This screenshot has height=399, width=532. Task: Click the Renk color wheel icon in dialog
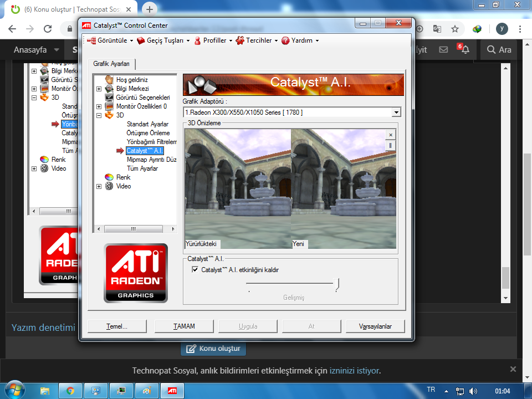[x=109, y=177]
